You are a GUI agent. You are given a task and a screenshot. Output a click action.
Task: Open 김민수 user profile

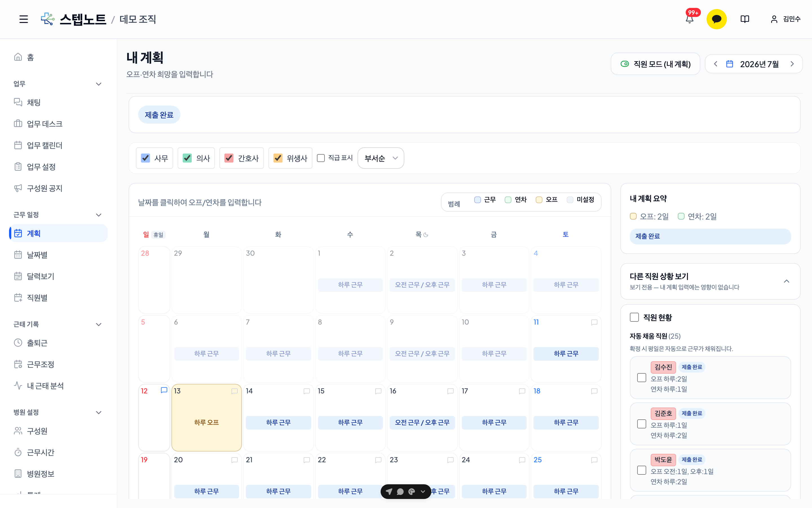point(785,19)
